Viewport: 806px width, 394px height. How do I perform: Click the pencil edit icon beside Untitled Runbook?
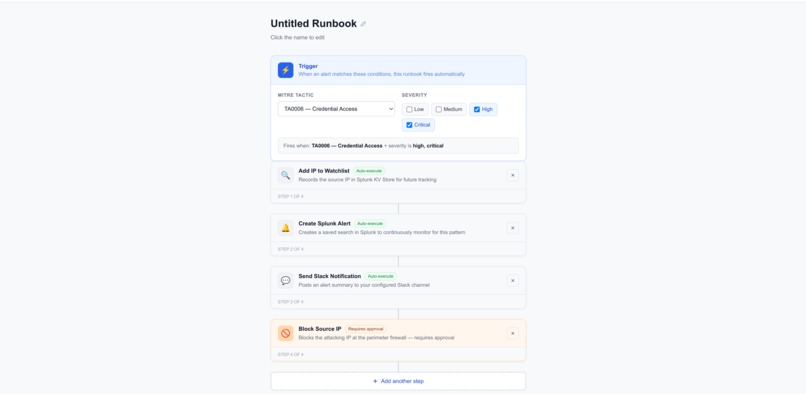pyautogui.click(x=363, y=24)
